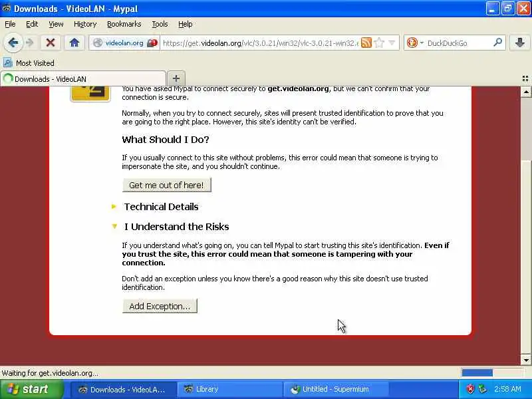The height and width of the screenshot is (399, 532).
Task: Open the File menu
Action: pos(10,24)
